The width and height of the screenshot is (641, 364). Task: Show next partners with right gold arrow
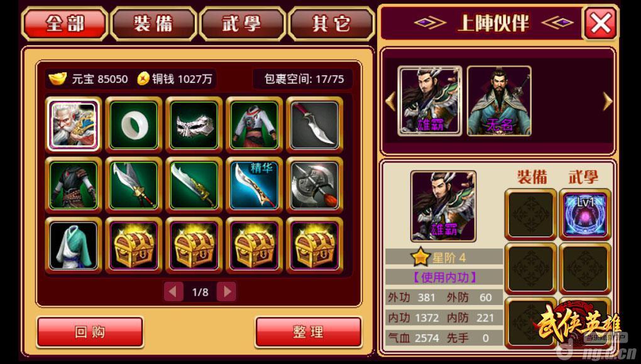pyautogui.click(x=608, y=101)
